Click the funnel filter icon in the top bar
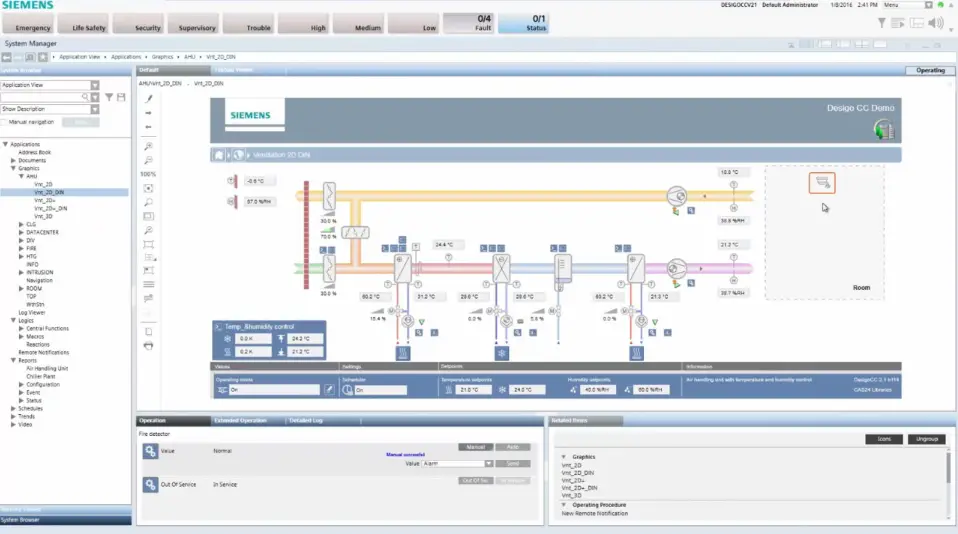The image size is (958, 534). coord(882,23)
